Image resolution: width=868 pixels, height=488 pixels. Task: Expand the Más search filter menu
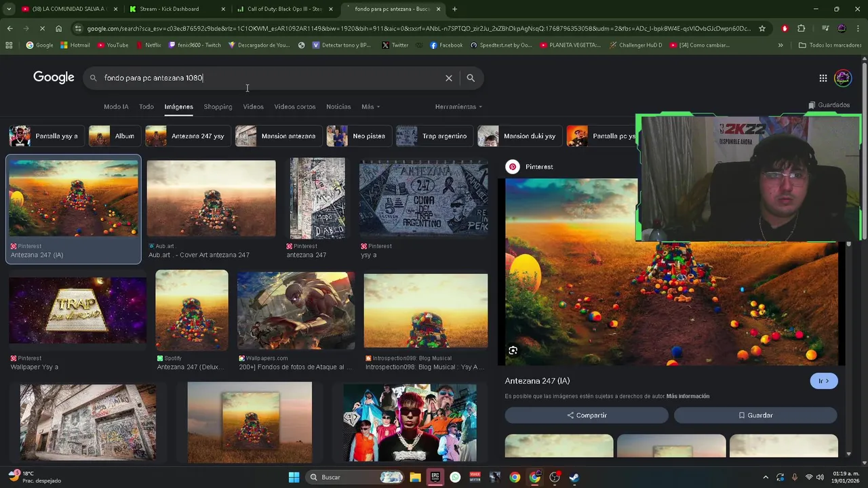(x=370, y=106)
